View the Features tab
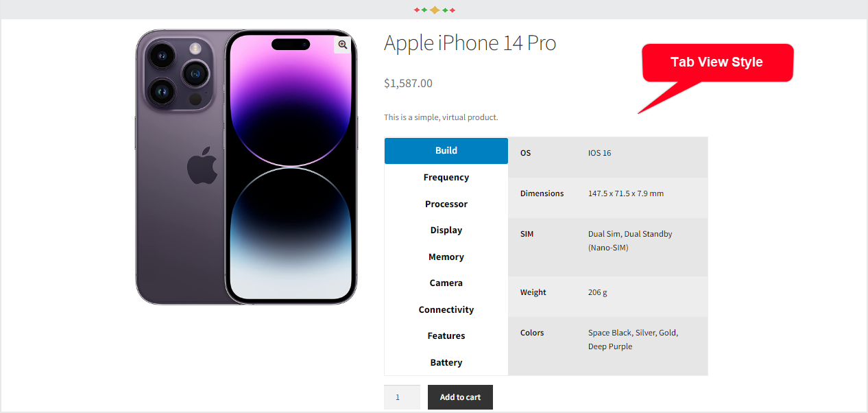The height and width of the screenshot is (413, 868). pos(446,335)
